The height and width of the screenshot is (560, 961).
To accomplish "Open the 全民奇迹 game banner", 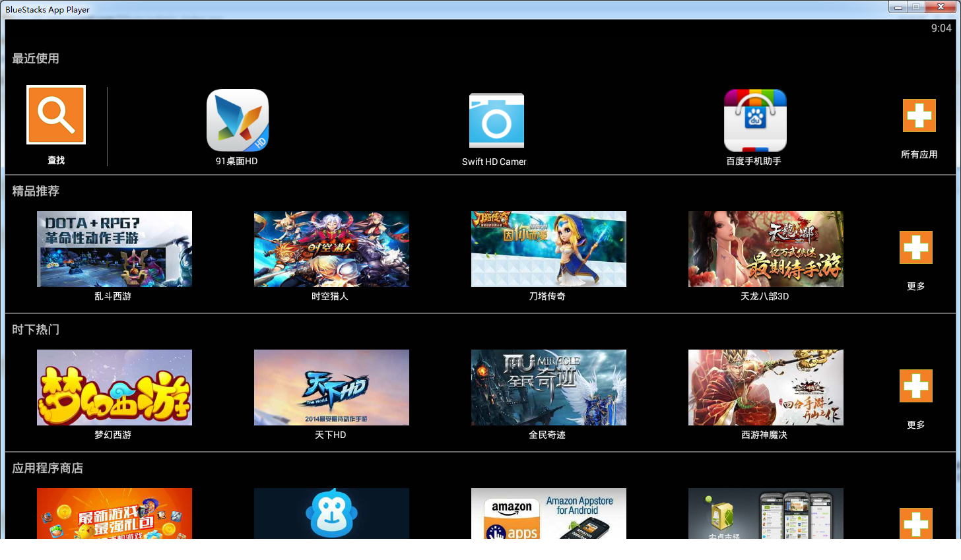I will click(x=548, y=387).
